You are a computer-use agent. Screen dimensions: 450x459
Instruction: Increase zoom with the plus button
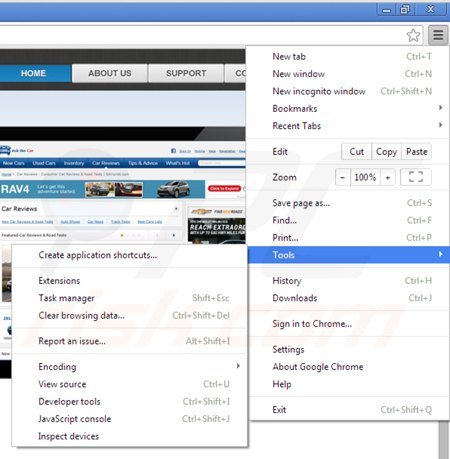point(388,177)
